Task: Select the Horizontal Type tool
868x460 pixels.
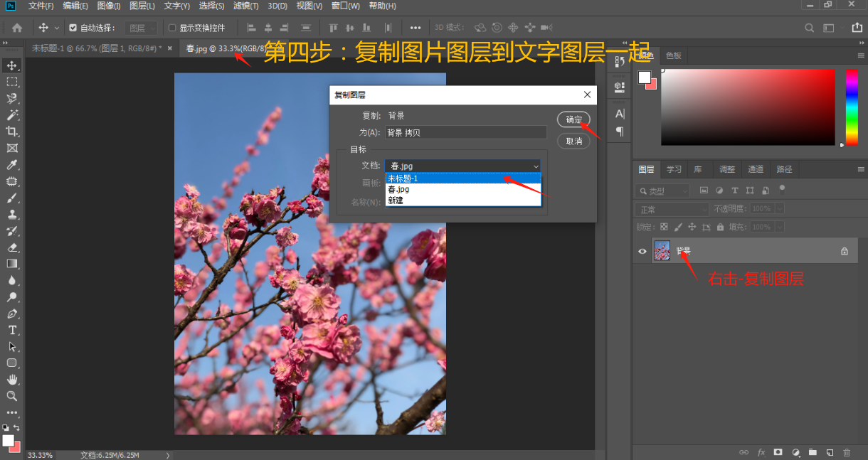Action: tap(12, 330)
